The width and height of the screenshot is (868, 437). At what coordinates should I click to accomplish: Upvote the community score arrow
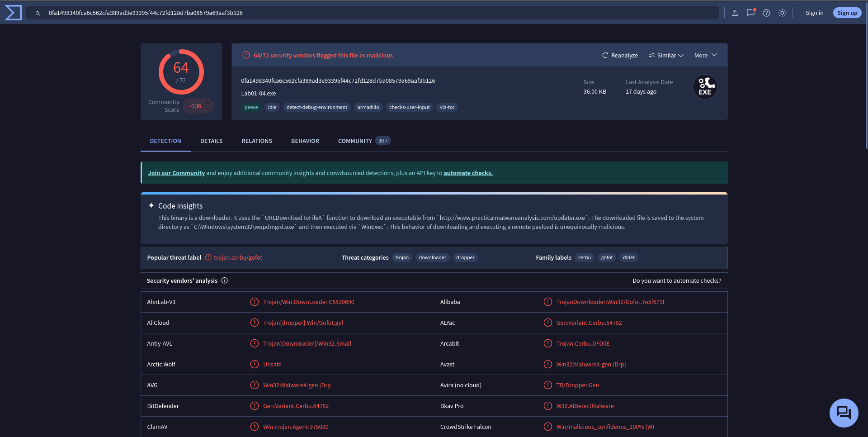[x=208, y=103]
